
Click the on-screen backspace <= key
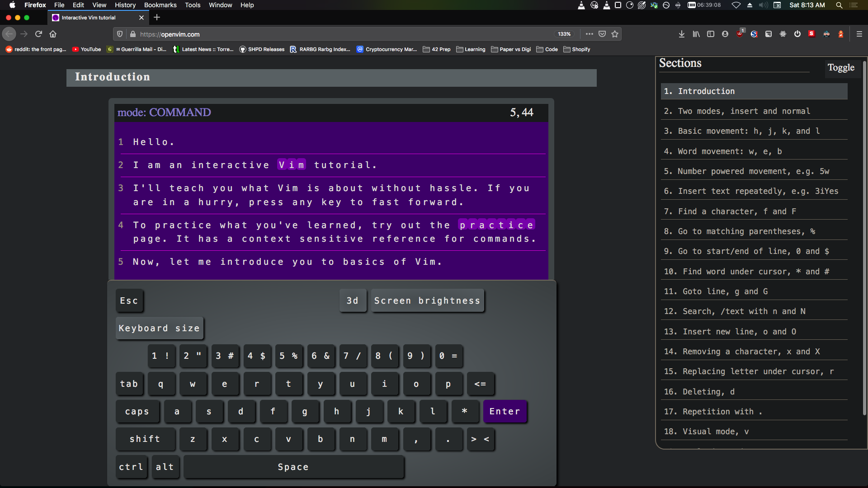click(x=480, y=384)
